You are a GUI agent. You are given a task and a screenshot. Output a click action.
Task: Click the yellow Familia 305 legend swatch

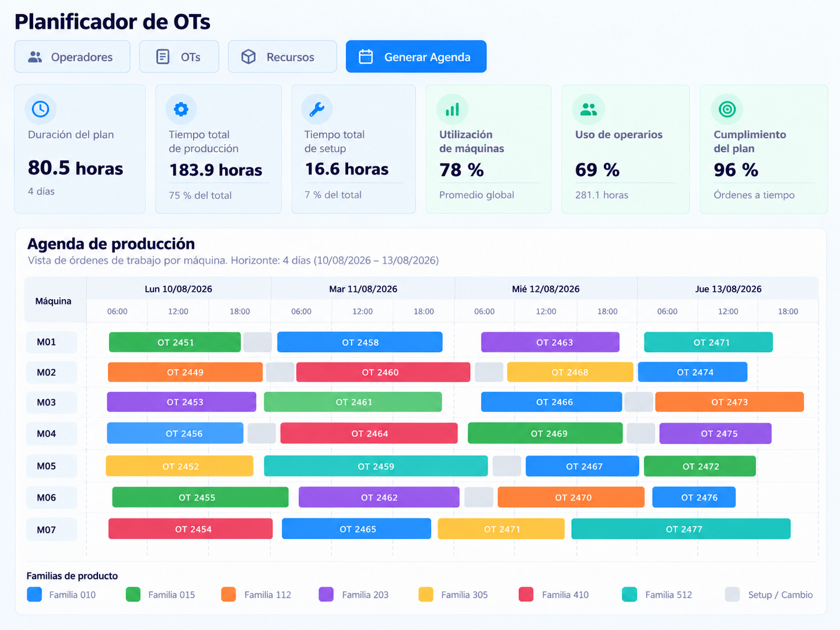[x=426, y=595]
